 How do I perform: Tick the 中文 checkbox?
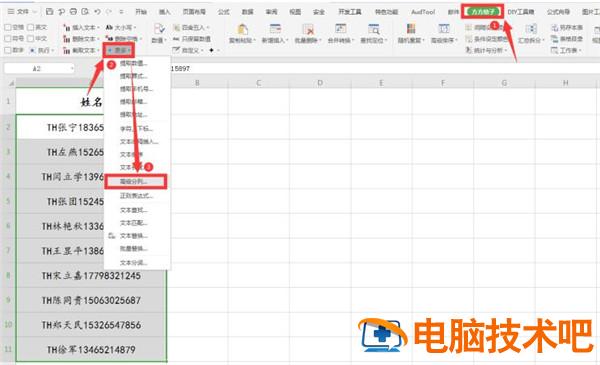point(31,39)
